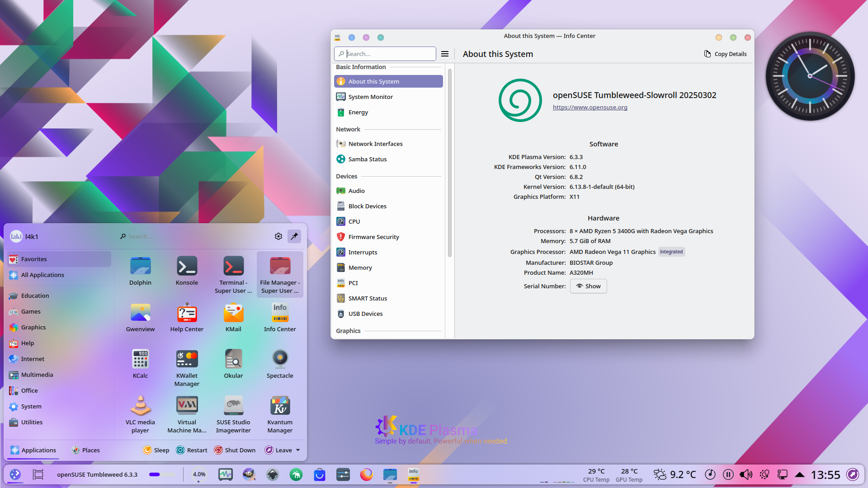Screen dimensions: 868x488
Task: Open Info Center from launcher favorites
Action: [x=280, y=318]
